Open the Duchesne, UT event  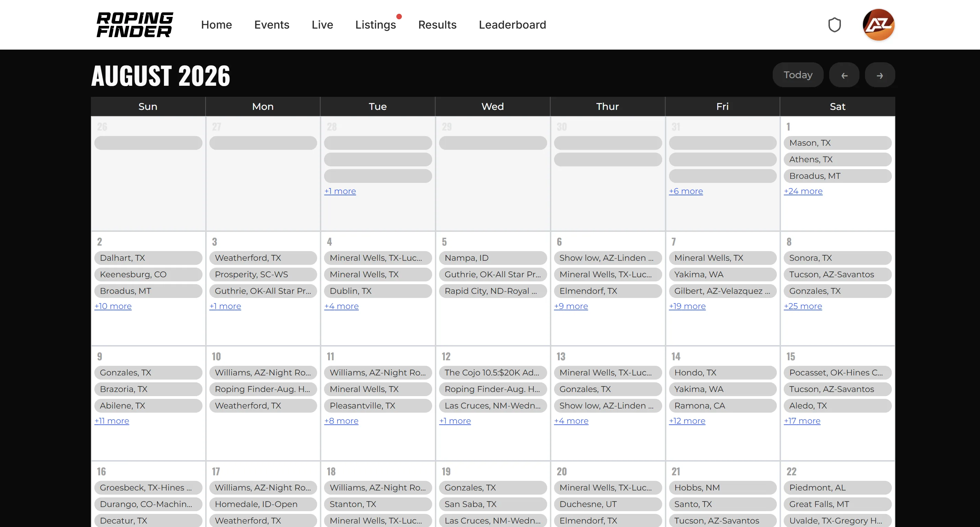click(x=607, y=504)
